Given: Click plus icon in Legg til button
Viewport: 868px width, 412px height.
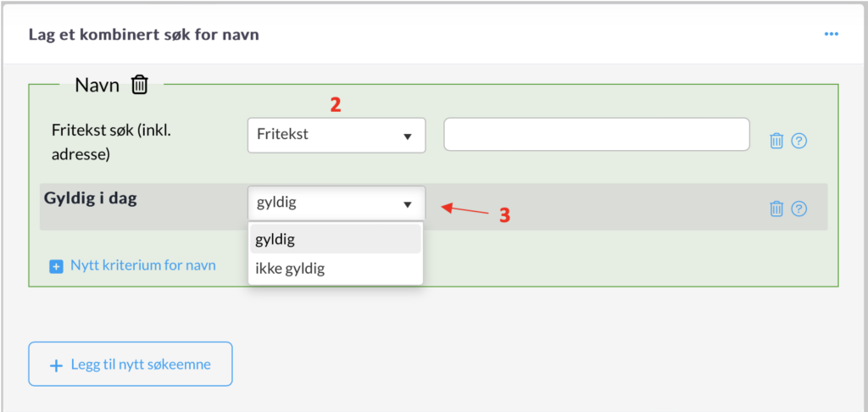Looking at the screenshot, I should pyautogui.click(x=57, y=365).
